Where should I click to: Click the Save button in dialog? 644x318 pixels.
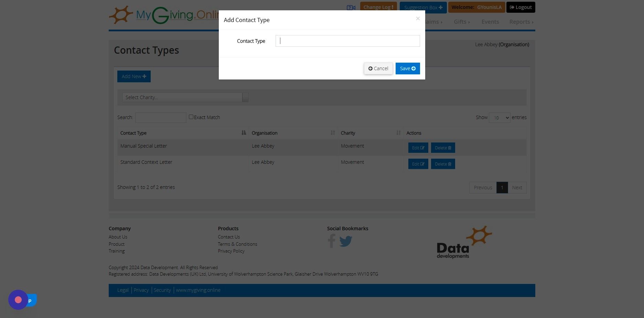tap(408, 68)
